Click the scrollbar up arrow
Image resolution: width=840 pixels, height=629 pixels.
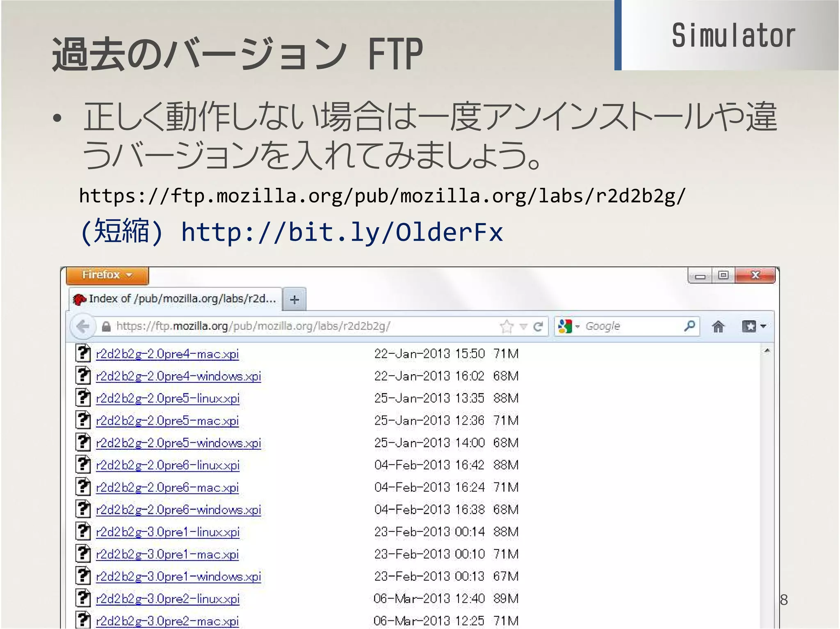767,351
